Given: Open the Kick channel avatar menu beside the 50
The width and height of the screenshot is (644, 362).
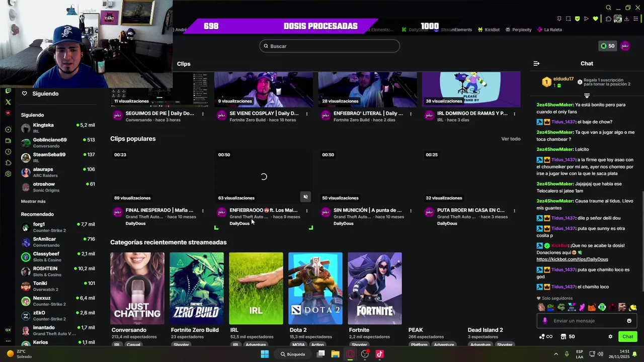Looking at the screenshot, I should pyautogui.click(x=625, y=46).
